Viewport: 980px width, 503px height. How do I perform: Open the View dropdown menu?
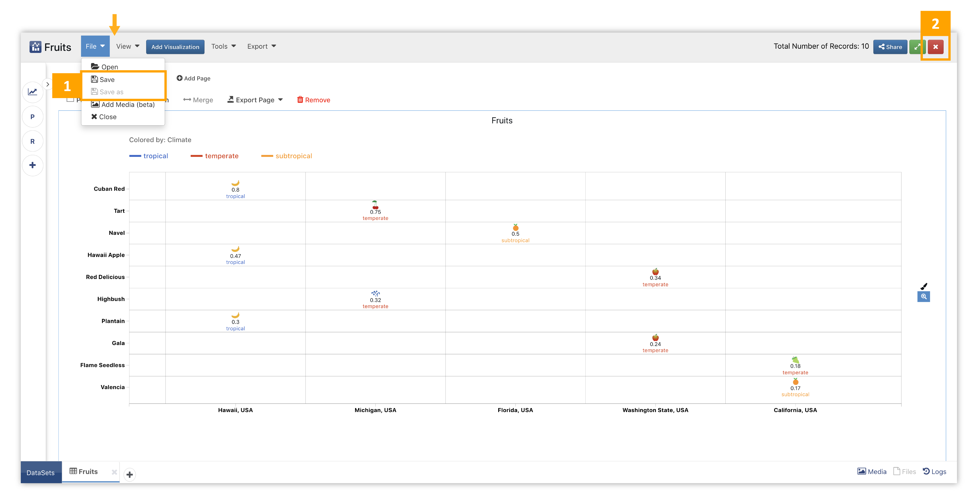tap(128, 46)
